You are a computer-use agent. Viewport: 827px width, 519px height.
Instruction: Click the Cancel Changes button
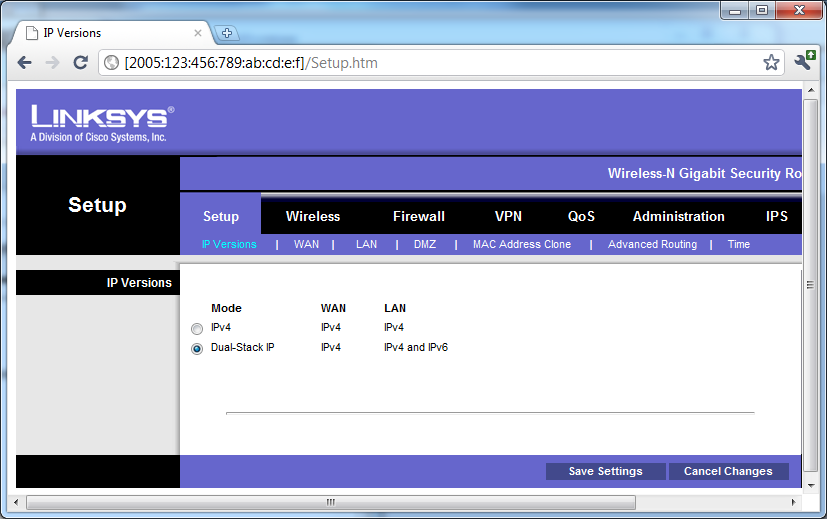click(x=728, y=472)
